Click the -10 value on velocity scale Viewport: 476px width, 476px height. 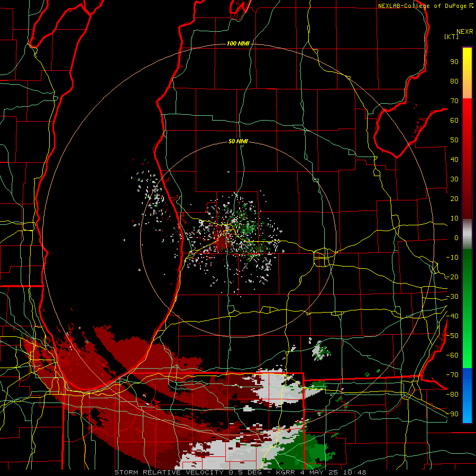pyautogui.click(x=452, y=258)
